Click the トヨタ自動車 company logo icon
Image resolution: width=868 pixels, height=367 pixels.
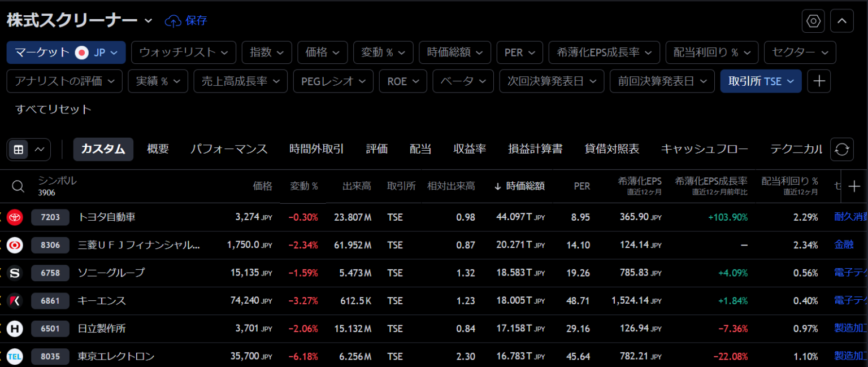point(15,217)
